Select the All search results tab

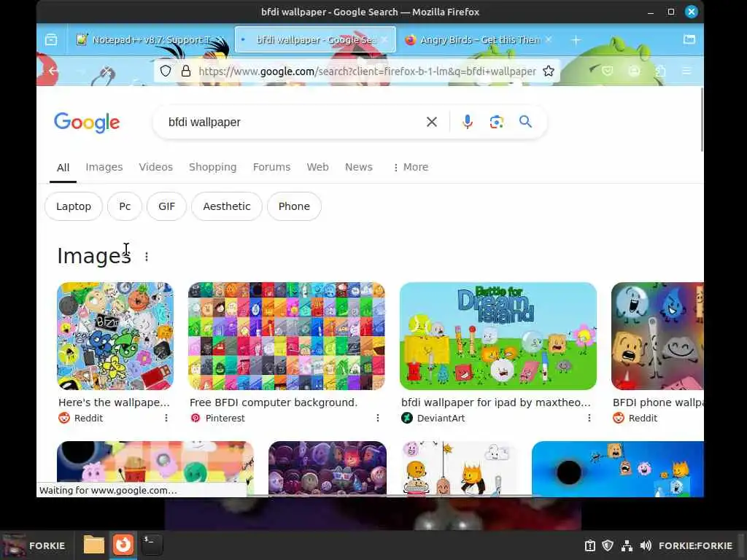(x=63, y=168)
